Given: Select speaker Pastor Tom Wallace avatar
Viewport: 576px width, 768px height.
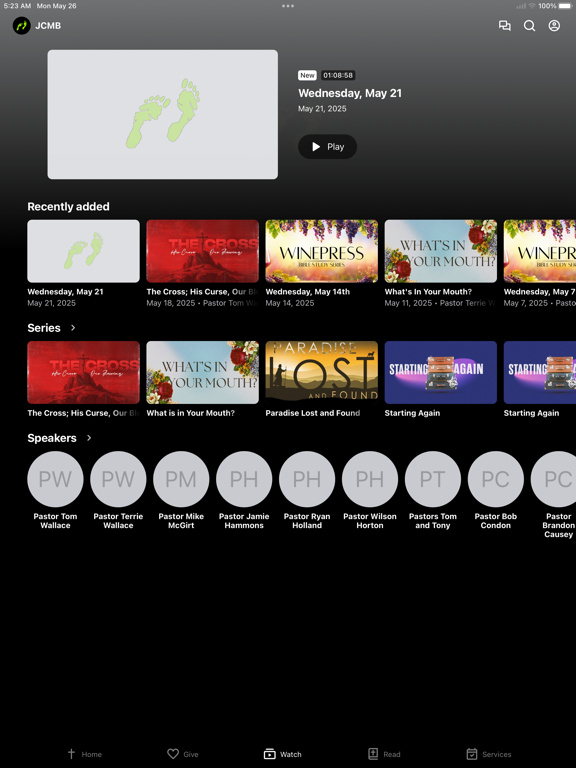Looking at the screenshot, I should pos(55,479).
